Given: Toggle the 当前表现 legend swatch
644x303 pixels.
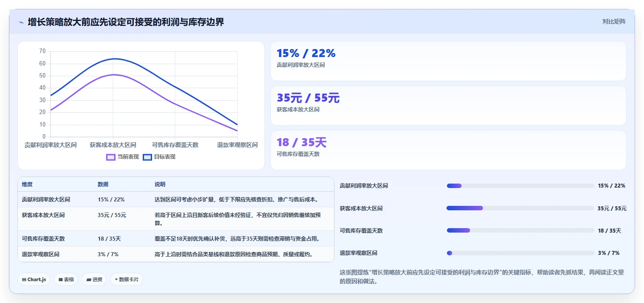Looking at the screenshot, I should (111, 157).
